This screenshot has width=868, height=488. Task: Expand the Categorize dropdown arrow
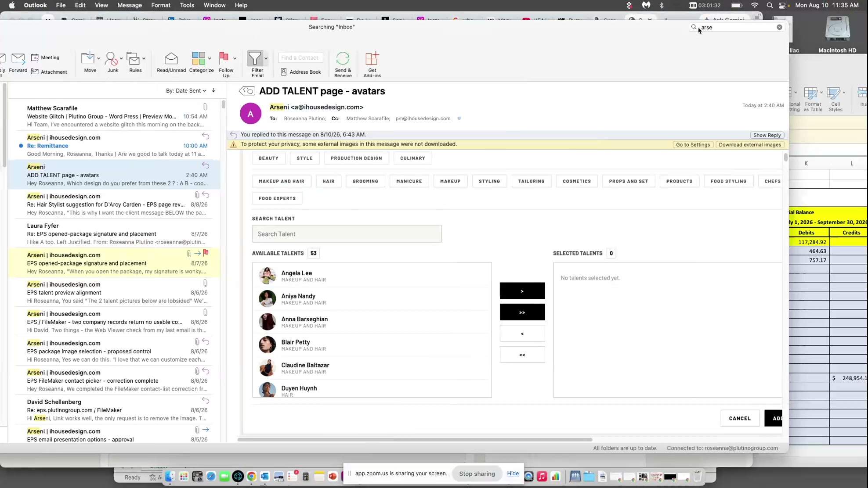pyautogui.click(x=210, y=58)
